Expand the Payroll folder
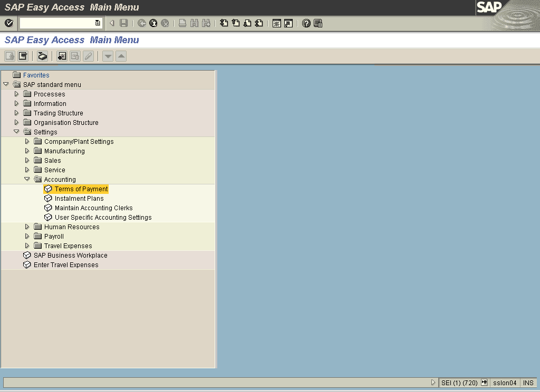This screenshot has height=392, width=540. coord(27,236)
